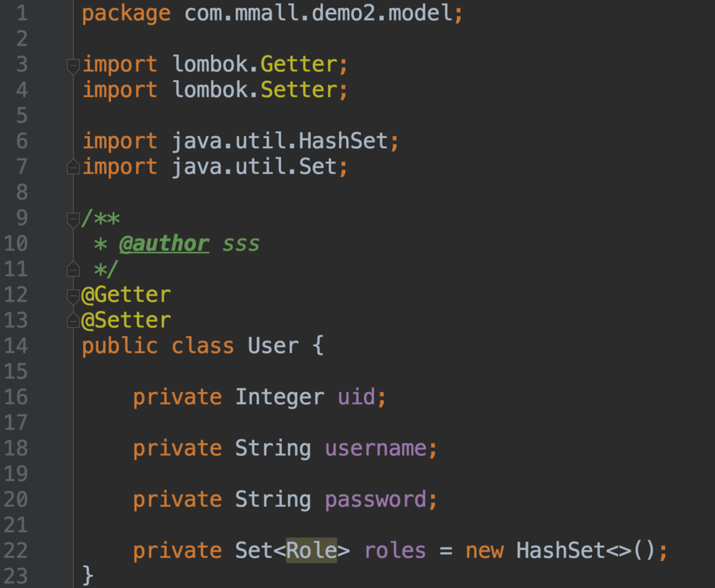Click the roles variable name
Screen dimensions: 715x588
(x=395, y=551)
